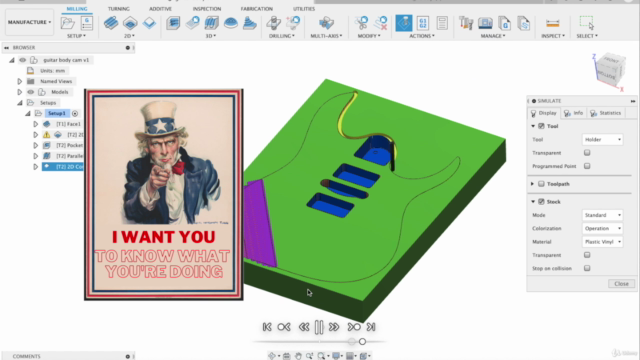640x360 pixels.
Task: Select the 3D Ramp toolpath icon
Action: 249,23
